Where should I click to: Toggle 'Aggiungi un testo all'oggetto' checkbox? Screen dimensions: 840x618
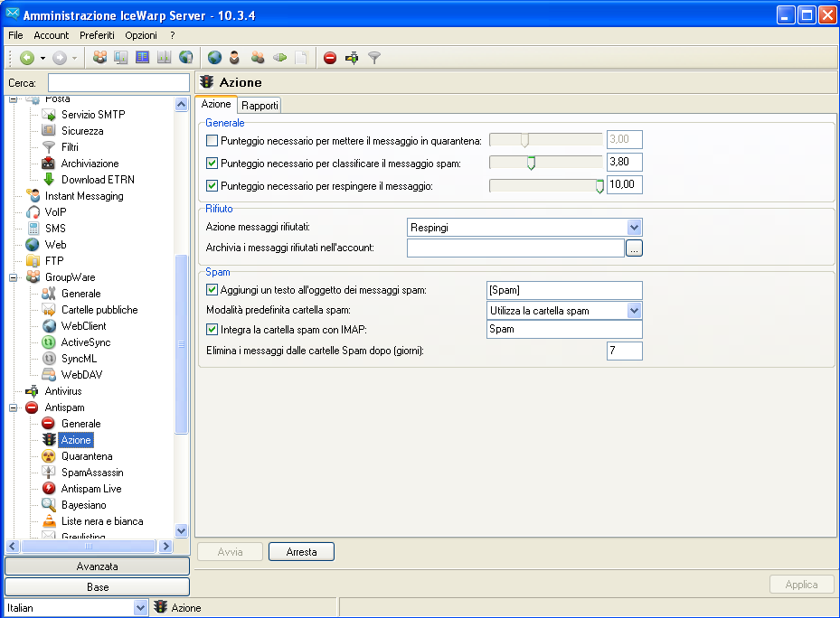[212, 290]
